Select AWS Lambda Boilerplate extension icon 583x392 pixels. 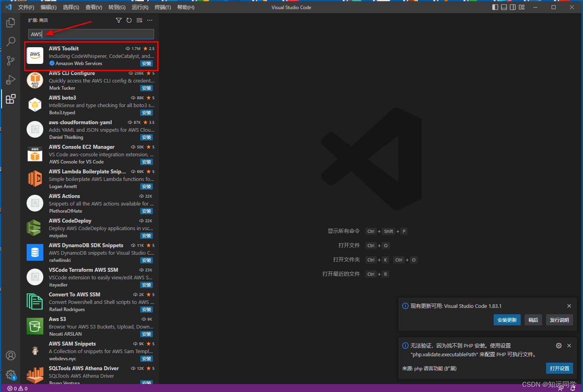click(x=35, y=179)
